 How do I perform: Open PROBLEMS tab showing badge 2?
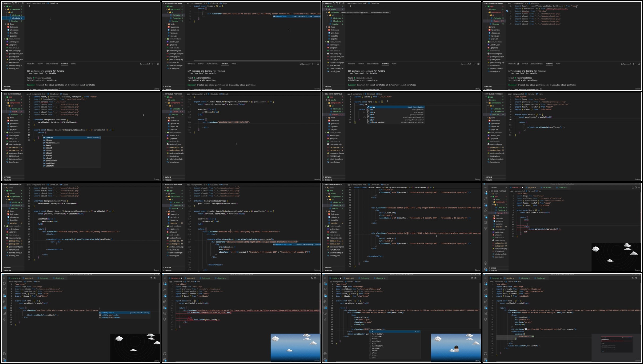click(x=514, y=64)
